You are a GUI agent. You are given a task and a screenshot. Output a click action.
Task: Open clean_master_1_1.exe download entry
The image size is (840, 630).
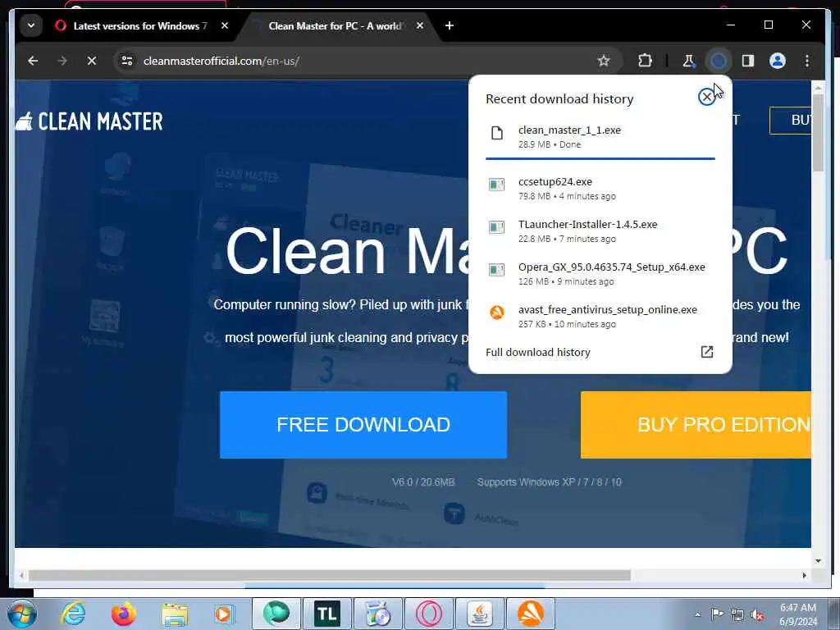600,137
